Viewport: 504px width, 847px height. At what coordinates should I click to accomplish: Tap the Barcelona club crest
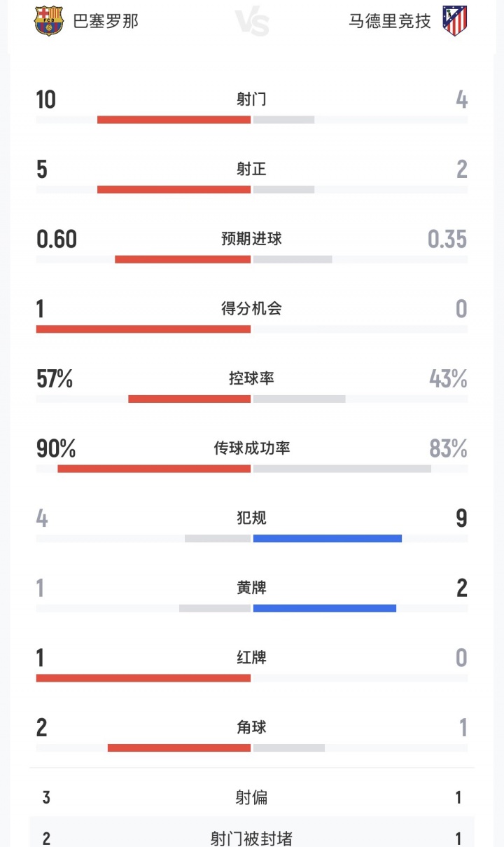(49, 21)
